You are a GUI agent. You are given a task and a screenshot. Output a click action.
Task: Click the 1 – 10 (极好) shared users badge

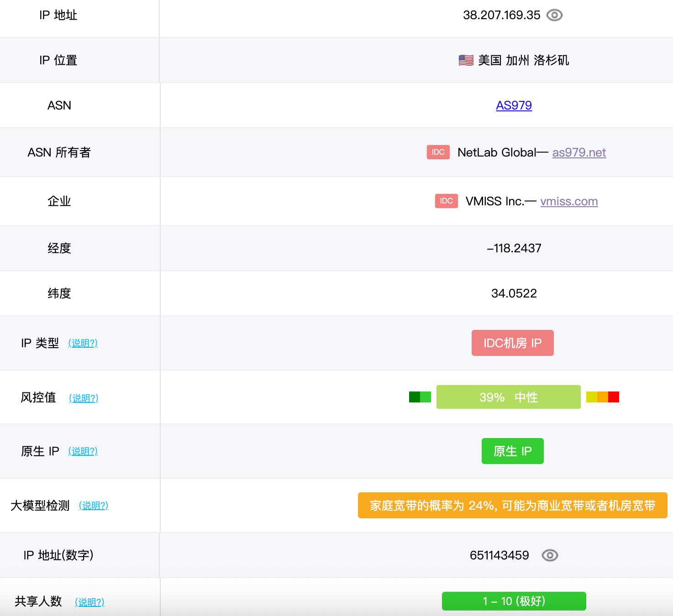pos(514,601)
